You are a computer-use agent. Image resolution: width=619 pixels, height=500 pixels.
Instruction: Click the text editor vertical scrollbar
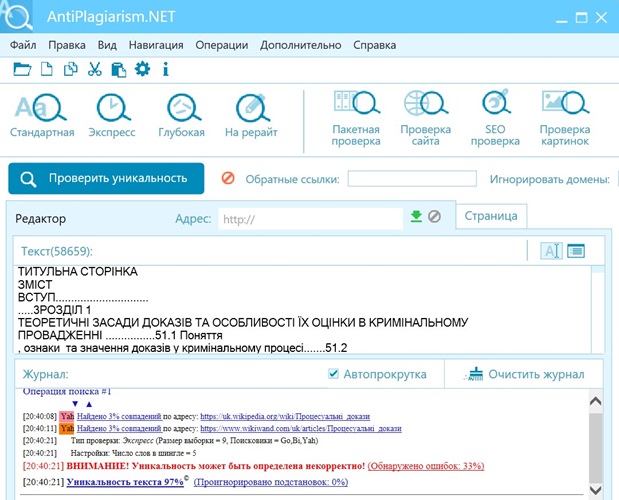coord(598,309)
